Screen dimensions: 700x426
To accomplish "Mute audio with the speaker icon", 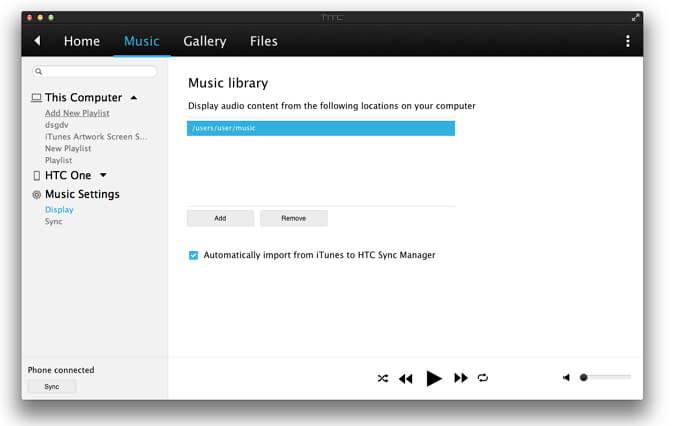I will pyautogui.click(x=566, y=378).
